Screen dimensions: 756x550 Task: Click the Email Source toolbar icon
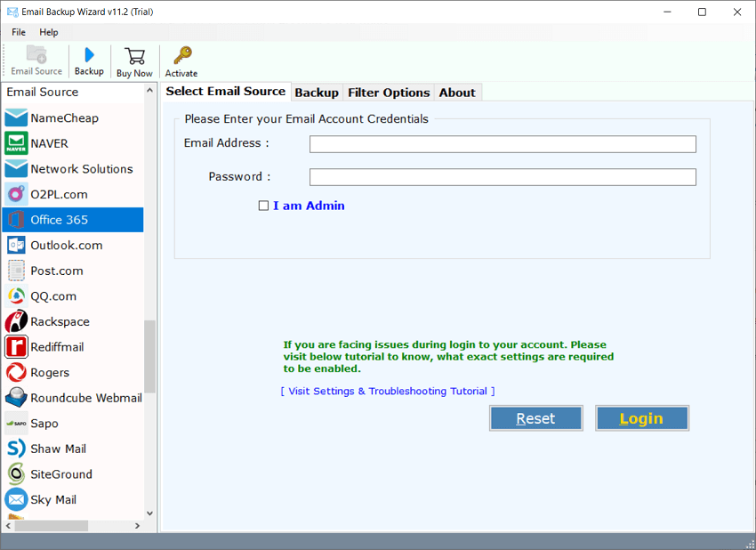pyautogui.click(x=36, y=54)
